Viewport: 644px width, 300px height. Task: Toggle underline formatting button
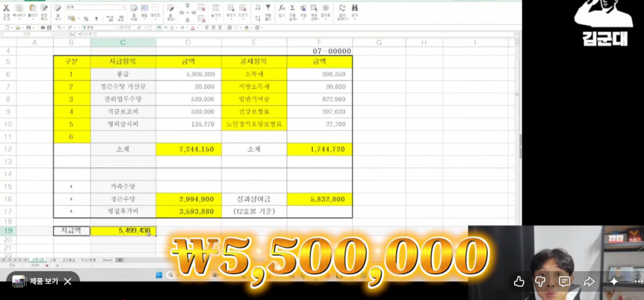(171, 27)
